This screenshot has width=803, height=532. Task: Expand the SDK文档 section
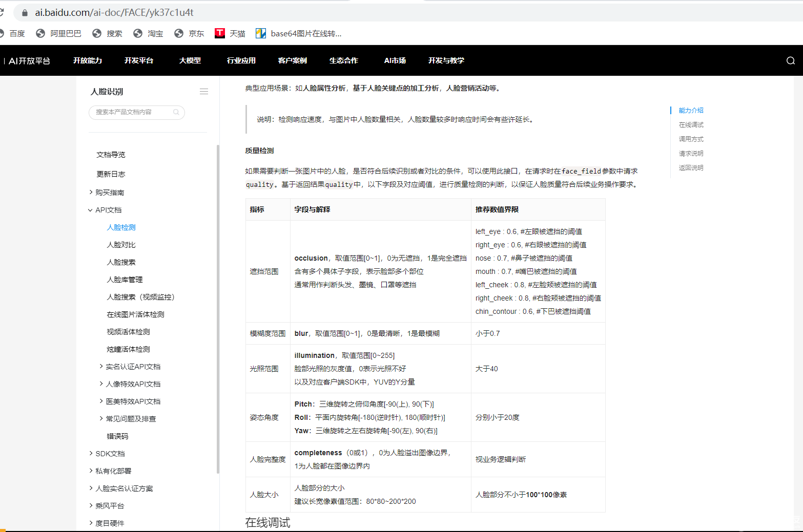pos(107,454)
